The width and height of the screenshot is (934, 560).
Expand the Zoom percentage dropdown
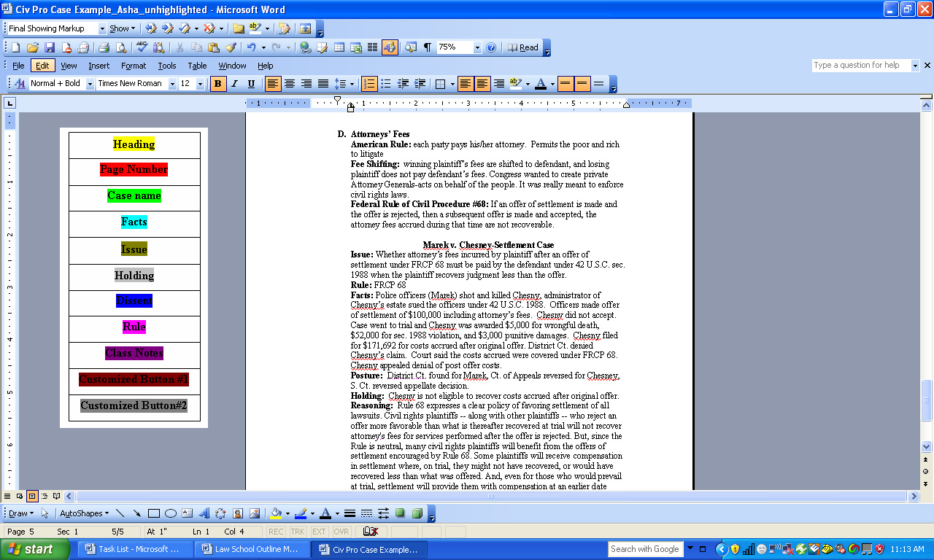(477, 47)
